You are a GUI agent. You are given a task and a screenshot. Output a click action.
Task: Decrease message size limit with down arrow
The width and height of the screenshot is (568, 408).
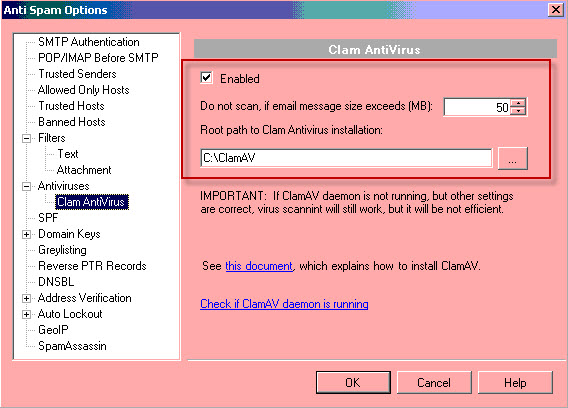(518, 111)
